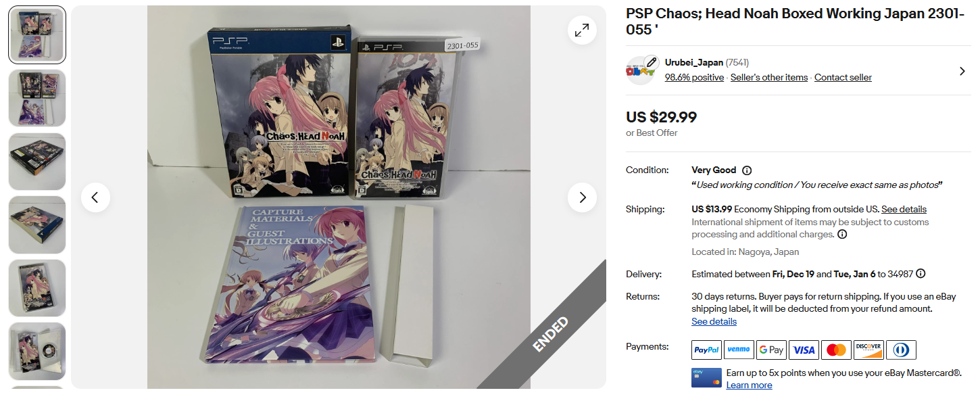Viewport: 980px width, 399px height.
Task: Open the Seller's other items link
Action: [769, 77]
